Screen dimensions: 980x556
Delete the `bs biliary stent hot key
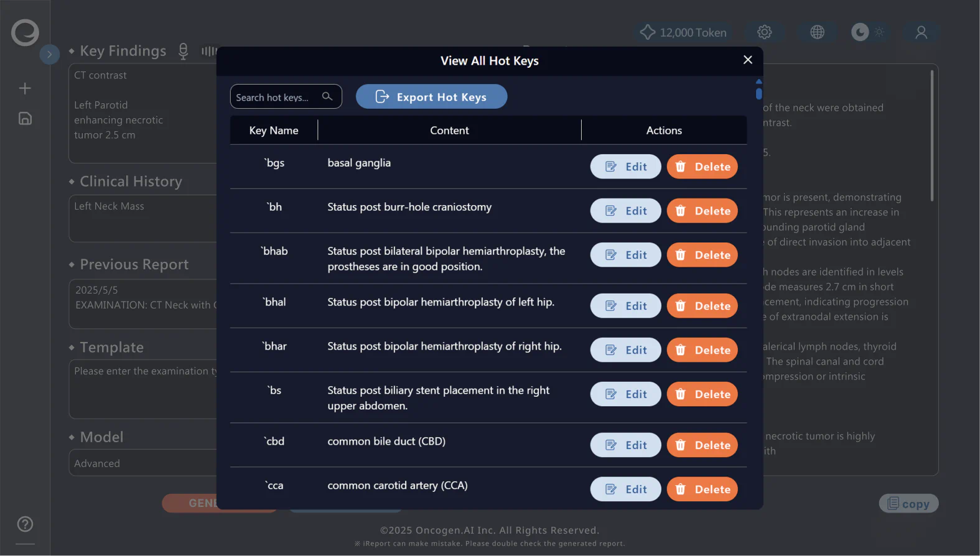[702, 394]
